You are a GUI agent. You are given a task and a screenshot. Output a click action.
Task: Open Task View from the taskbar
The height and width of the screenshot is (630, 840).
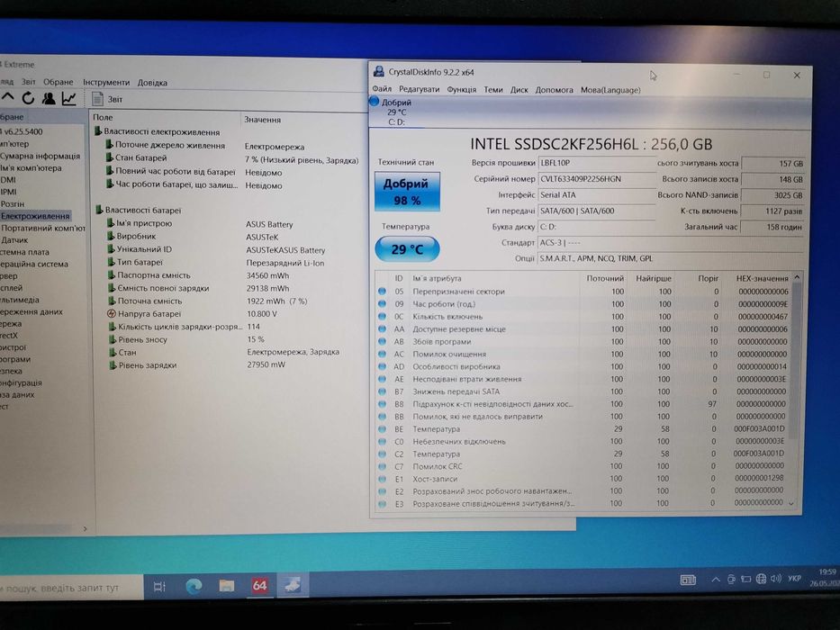159,587
